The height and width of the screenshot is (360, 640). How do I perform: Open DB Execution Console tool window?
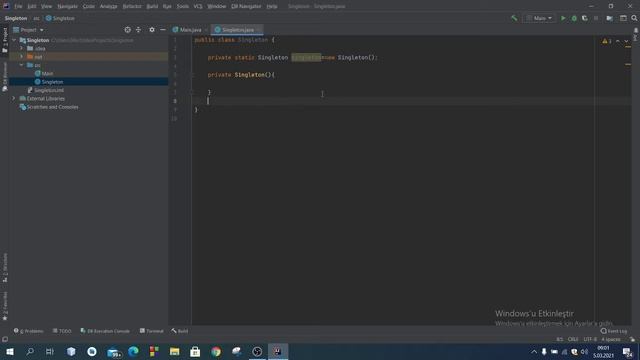(105, 331)
